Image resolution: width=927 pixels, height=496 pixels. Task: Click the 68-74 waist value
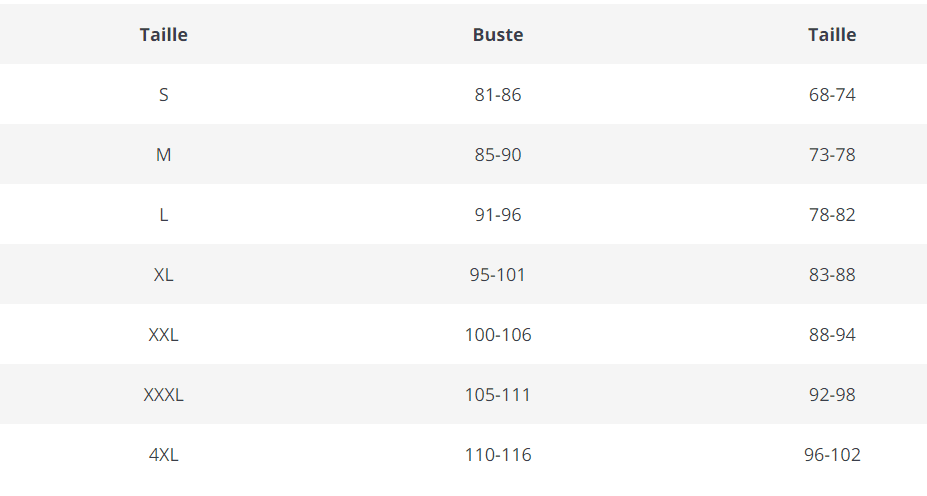tap(832, 95)
